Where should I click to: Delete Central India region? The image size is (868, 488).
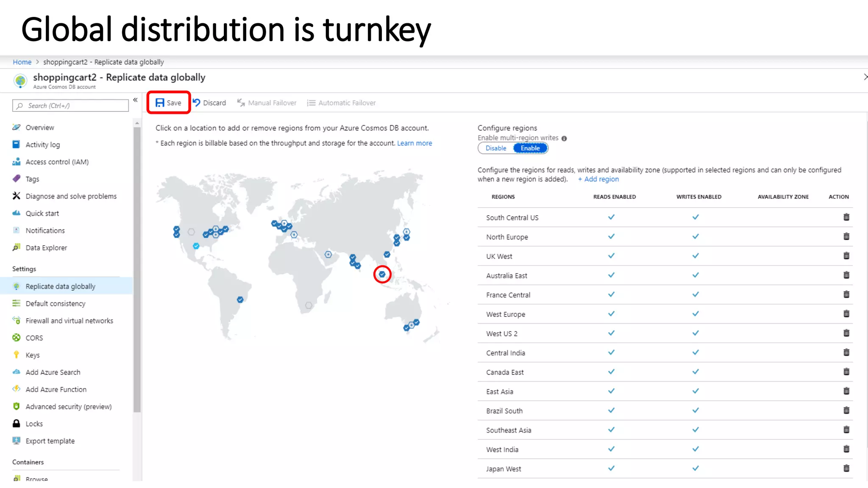[x=846, y=352]
